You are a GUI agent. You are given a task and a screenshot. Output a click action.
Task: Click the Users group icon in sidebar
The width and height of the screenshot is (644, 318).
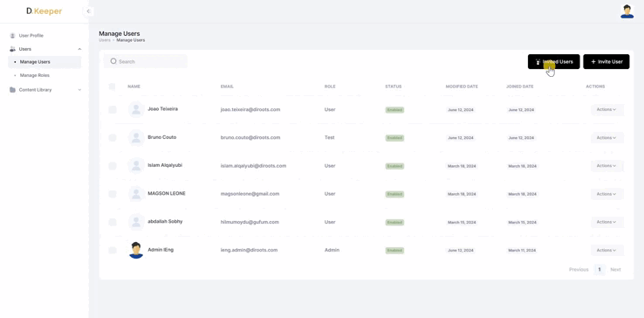[x=12, y=49]
